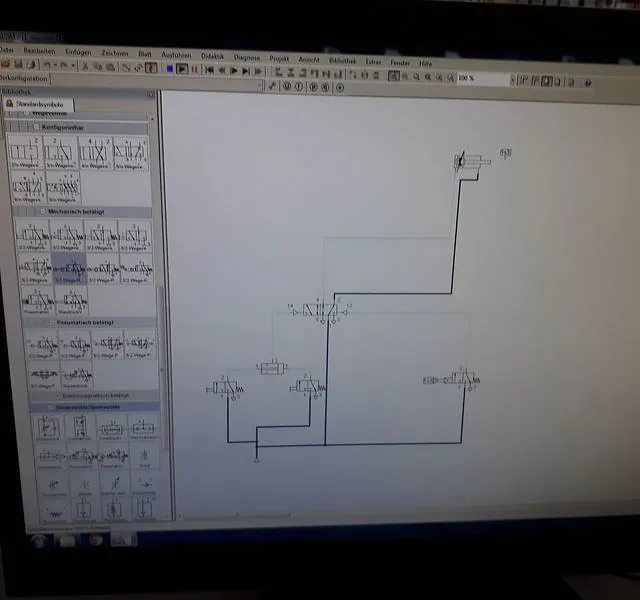Screen dimensions: 640x600
Task: Expand the Elektromagnetisch betätigt group
Action: [57, 396]
